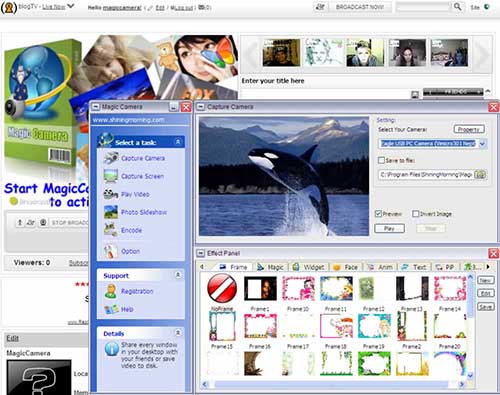Viewport: 500px width, 395px height.
Task: Apply the Frame13 effect thumbnail
Action: pos(412,289)
